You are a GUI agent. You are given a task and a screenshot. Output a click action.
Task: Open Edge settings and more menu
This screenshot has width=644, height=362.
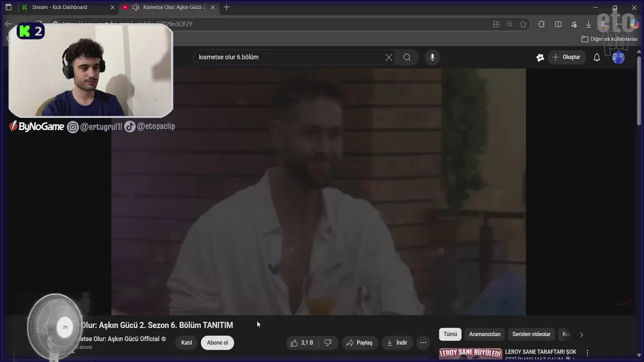tap(619, 24)
